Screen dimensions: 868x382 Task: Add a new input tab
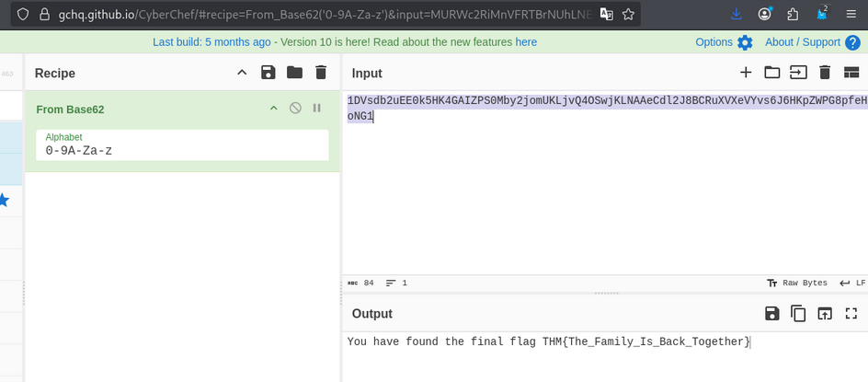pos(746,73)
